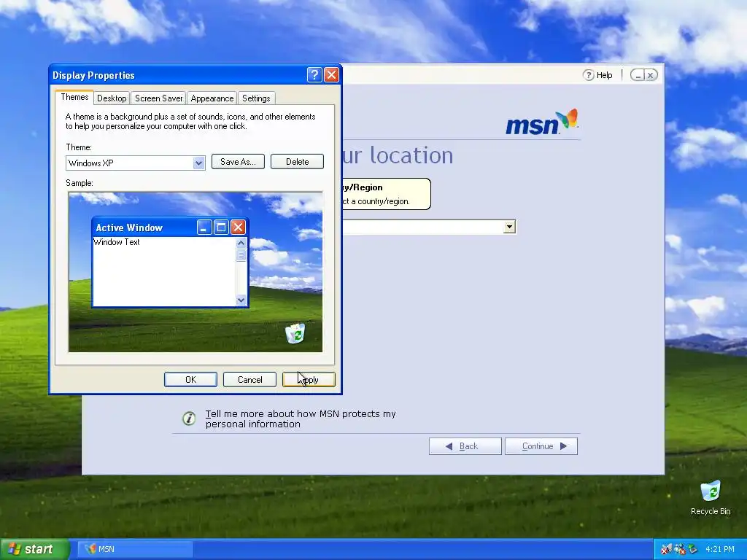Select the Recycle Bin desktop icon
This screenshot has height=560, width=747.
pyautogui.click(x=711, y=497)
